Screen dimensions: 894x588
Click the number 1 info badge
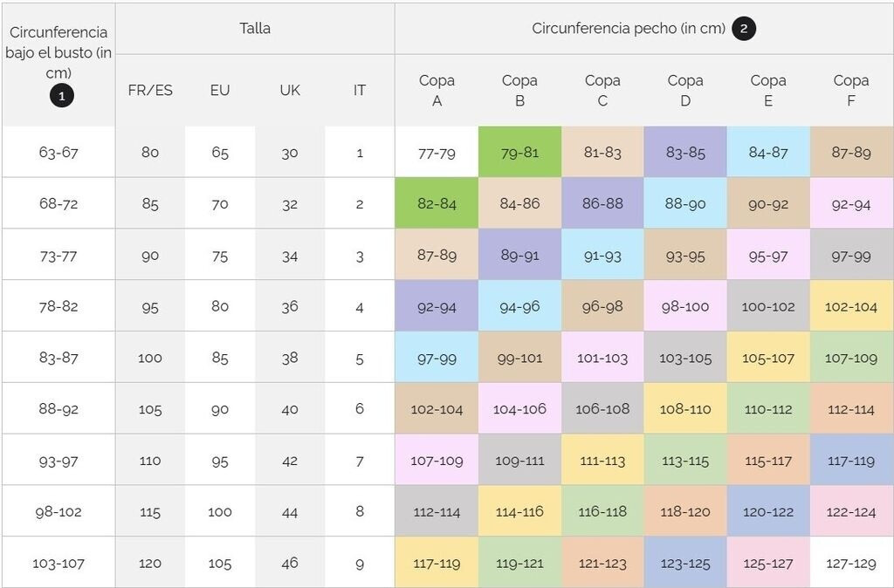(x=61, y=96)
